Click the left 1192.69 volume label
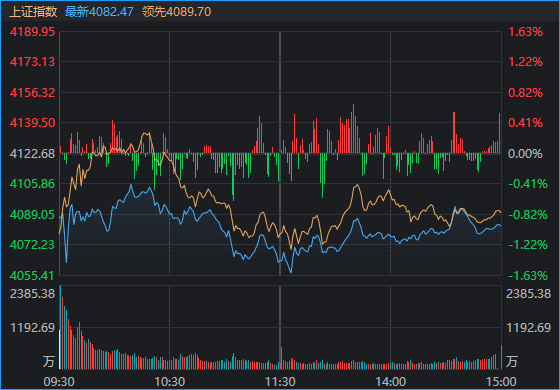 (x=32, y=328)
